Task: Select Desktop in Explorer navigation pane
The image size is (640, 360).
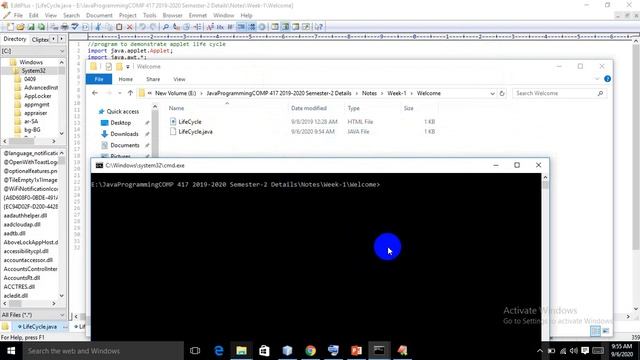Action: pos(120,123)
